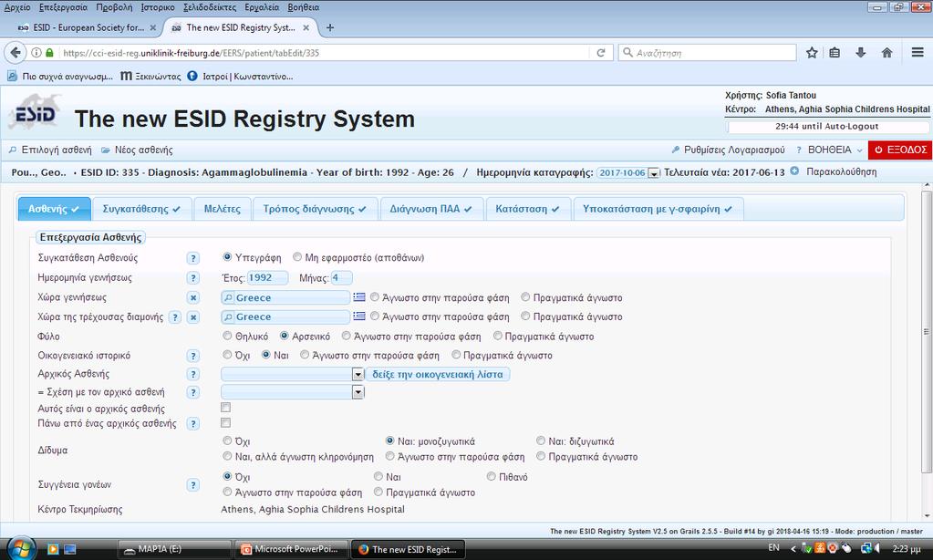Click the help icon beside Χώρα της τρέχουσας διαμονής
Viewport: 933px width, 560px height.
[174, 317]
